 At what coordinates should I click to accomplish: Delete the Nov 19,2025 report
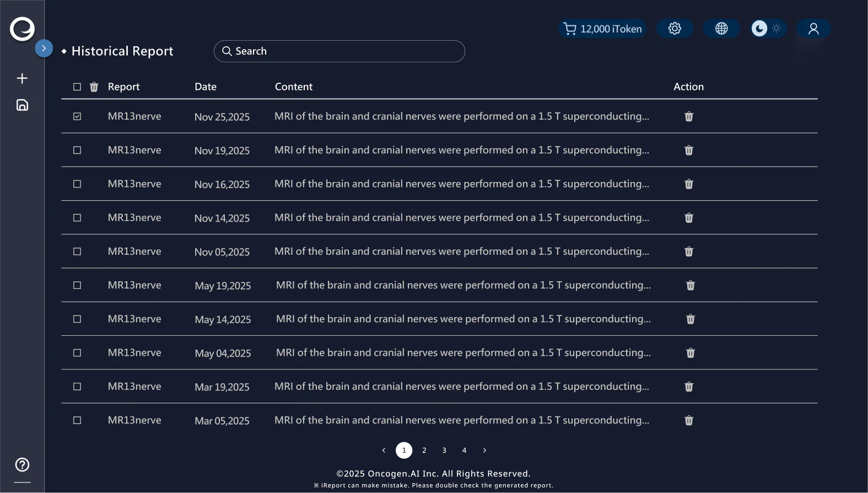689,151
